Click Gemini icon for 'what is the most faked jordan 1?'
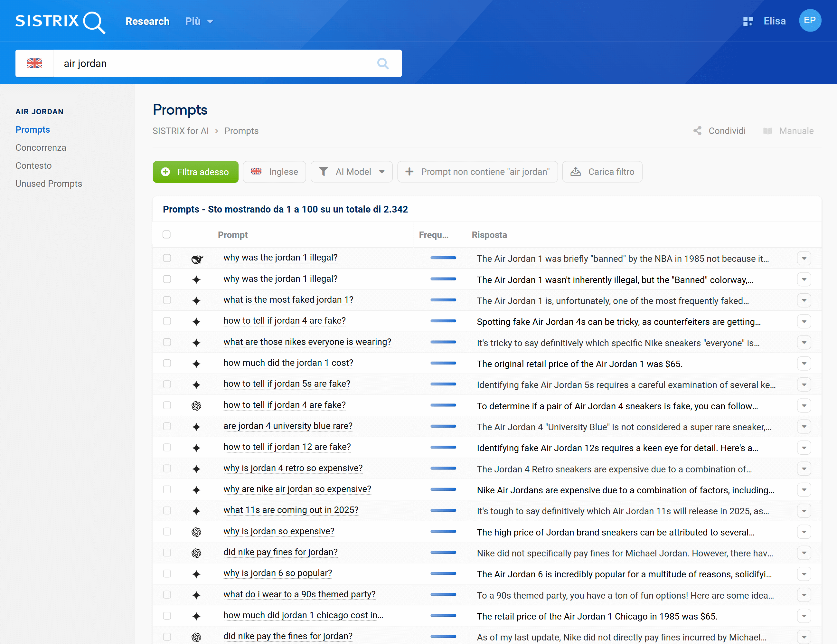The height and width of the screenshot is (644, 837). [196, 300]
